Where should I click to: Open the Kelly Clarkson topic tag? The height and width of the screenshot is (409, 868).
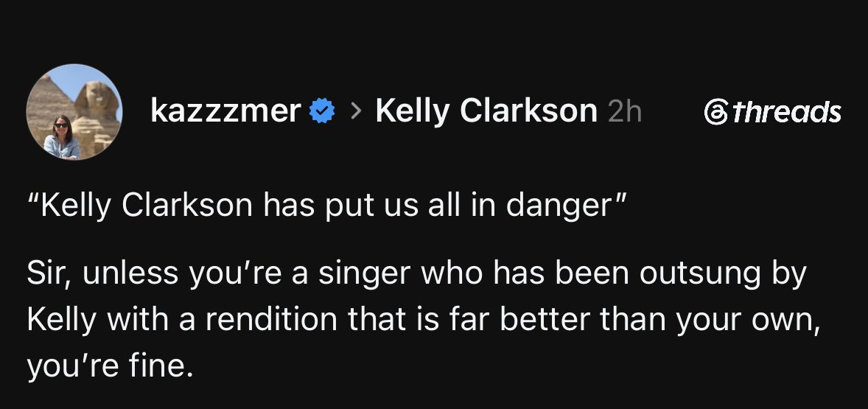[x=486, y=111]
